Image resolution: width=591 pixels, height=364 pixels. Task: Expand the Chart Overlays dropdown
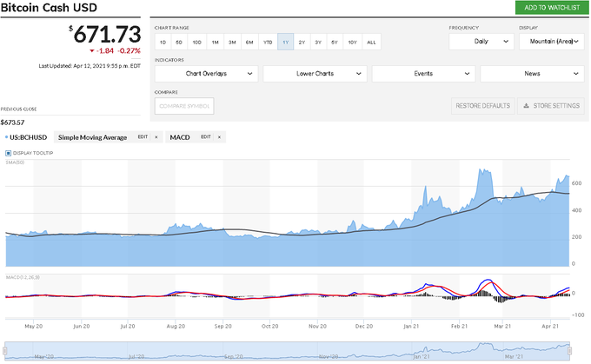207,74
